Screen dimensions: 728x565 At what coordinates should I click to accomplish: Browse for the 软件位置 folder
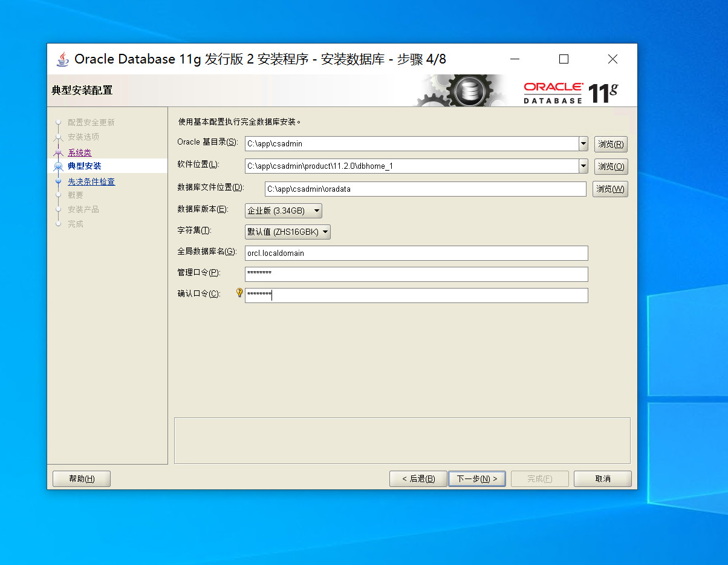click(x=610, y=166)
